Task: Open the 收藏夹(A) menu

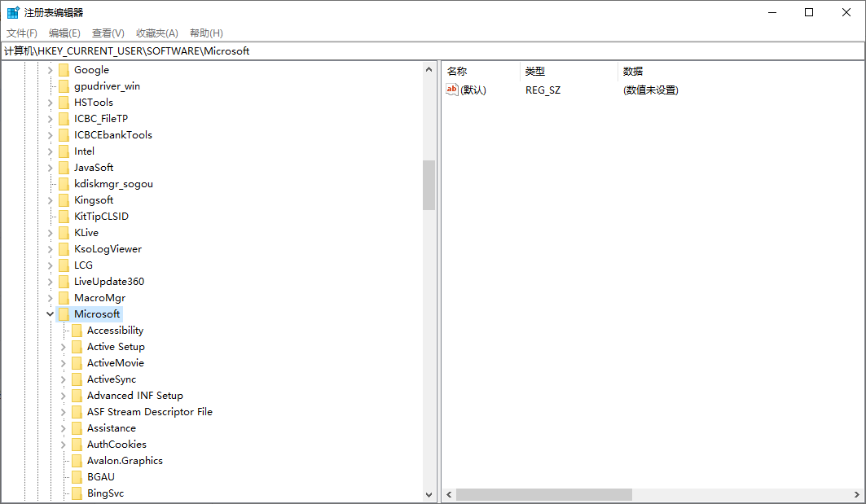Action: tap(156, 33)
